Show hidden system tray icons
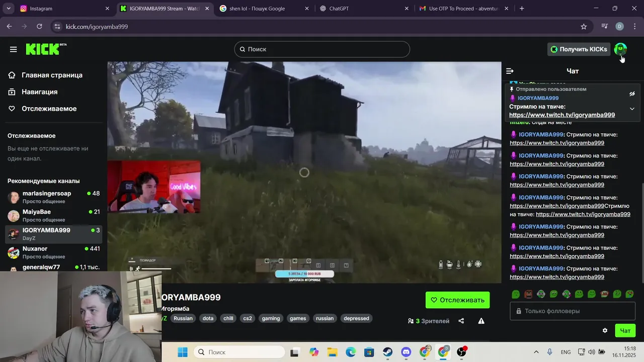Screen dimensions: 644x362 pos(536,352)
